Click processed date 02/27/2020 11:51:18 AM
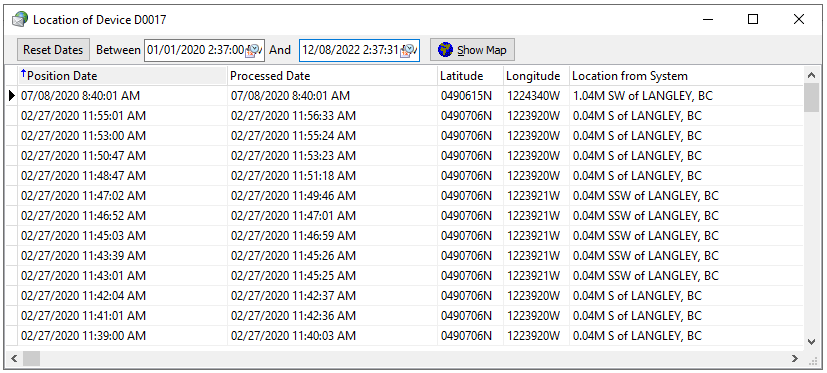This screenshot has height=373, width=827. tap(332, 176)
